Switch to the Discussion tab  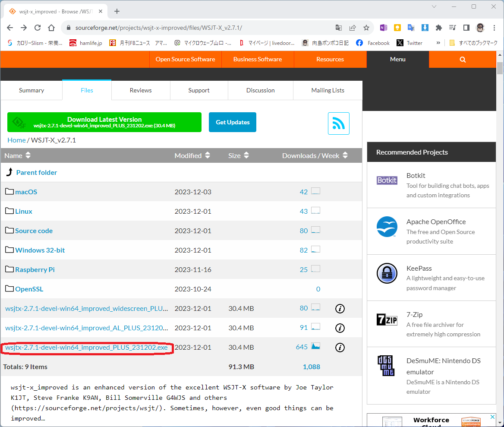pos(260,90)
